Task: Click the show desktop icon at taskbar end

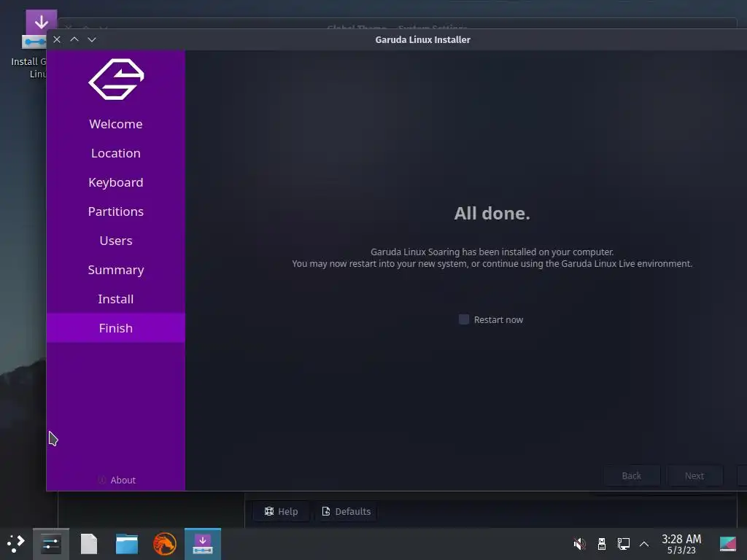Action: [727, 544]
